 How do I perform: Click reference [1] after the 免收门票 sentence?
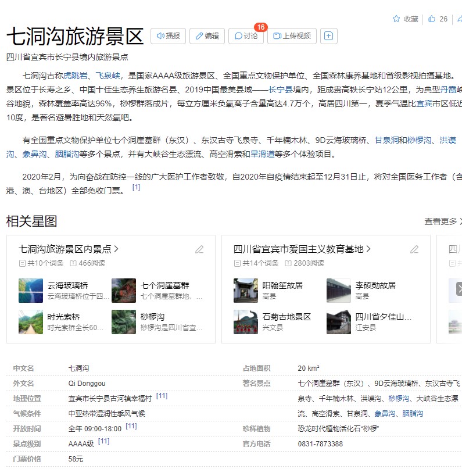pos(136,187)
